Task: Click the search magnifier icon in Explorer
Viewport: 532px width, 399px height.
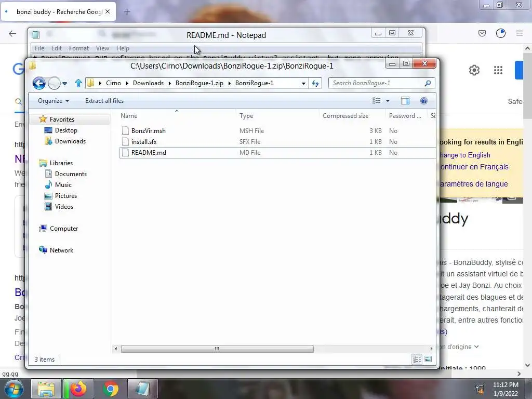Action: 428,83
